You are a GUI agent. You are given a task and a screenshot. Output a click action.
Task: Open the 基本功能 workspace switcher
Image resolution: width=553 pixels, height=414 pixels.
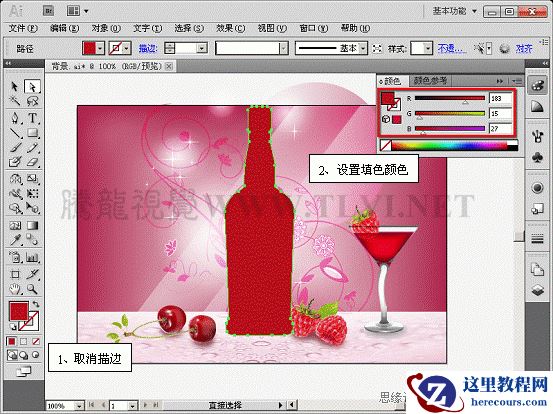[454, 11]
